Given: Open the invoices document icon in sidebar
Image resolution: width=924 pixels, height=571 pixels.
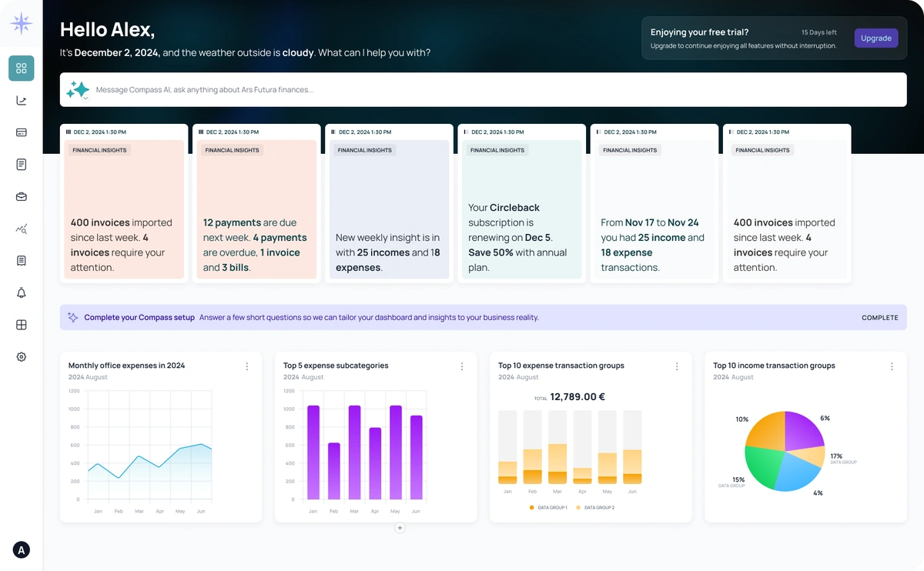Looking at the screenshot, I should (21, 164).
